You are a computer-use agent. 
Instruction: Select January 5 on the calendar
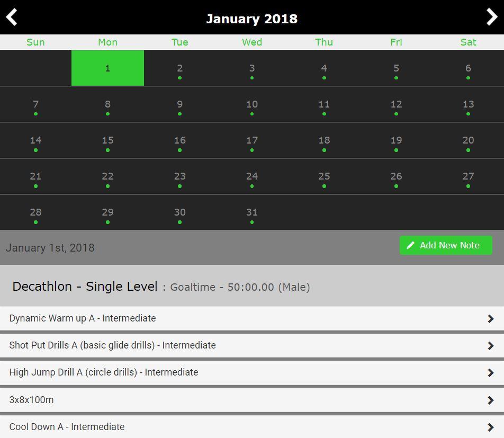pyautogui.click(x=396, y=68)
